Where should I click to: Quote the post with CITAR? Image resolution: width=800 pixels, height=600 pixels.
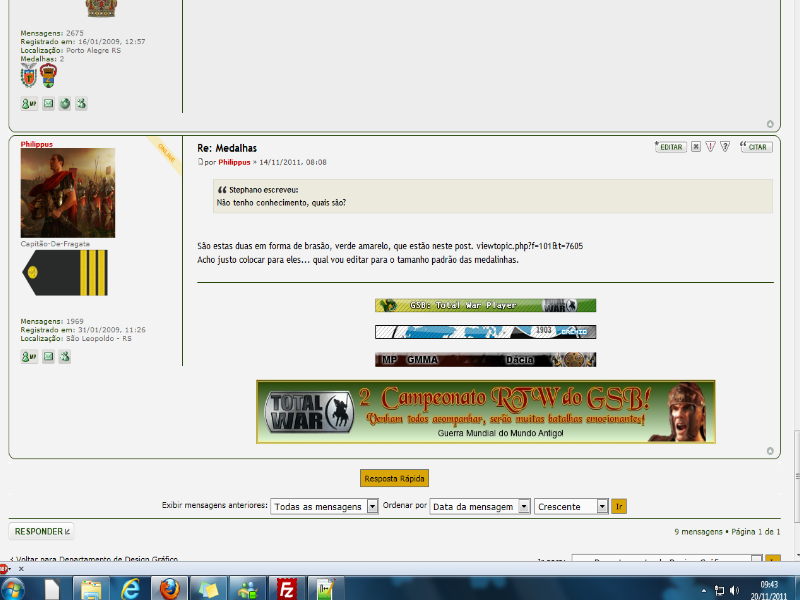(755, 146)
